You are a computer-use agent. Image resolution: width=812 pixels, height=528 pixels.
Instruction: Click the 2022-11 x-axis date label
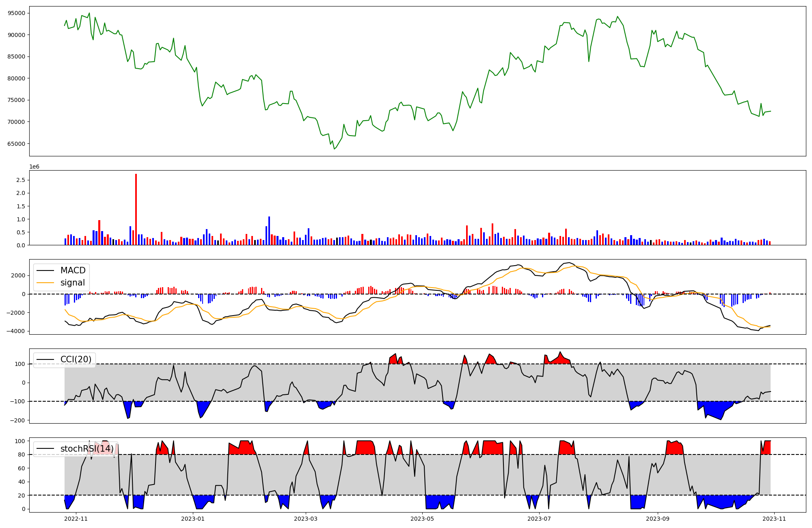[x=76, y=519]
